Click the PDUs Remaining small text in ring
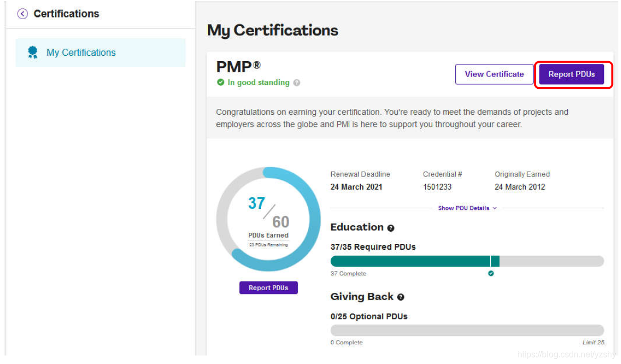 268,245
